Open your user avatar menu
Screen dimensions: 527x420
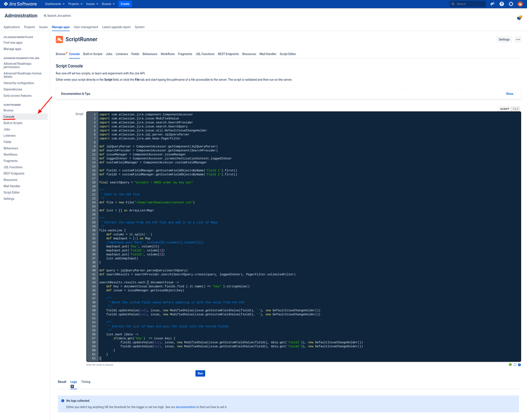pos(520,4)
